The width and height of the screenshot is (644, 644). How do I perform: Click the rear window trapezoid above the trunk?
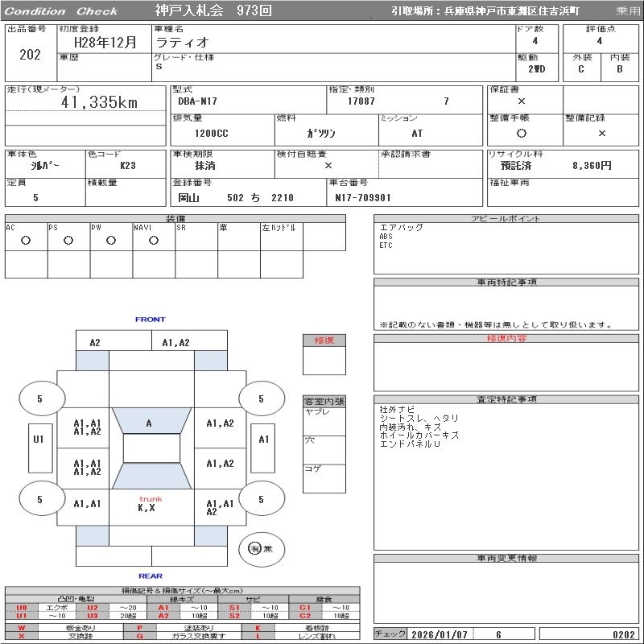pos(151,477)
